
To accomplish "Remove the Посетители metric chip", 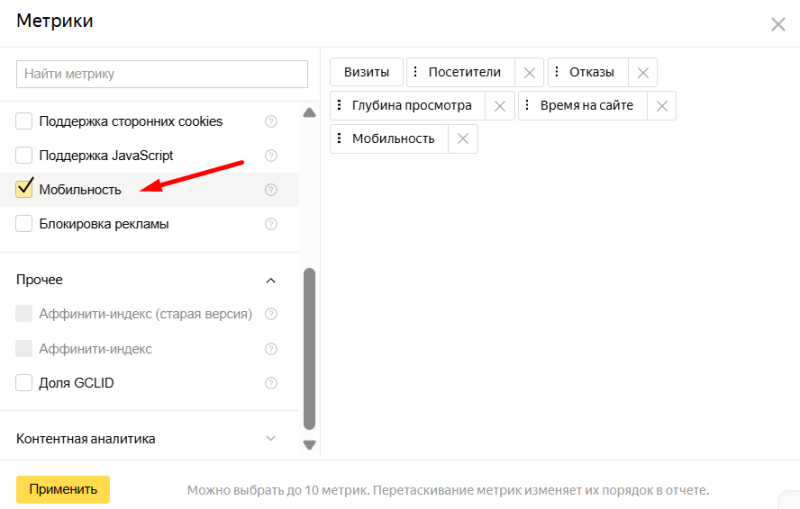I will pyautogui.click(x=529, y=72).
